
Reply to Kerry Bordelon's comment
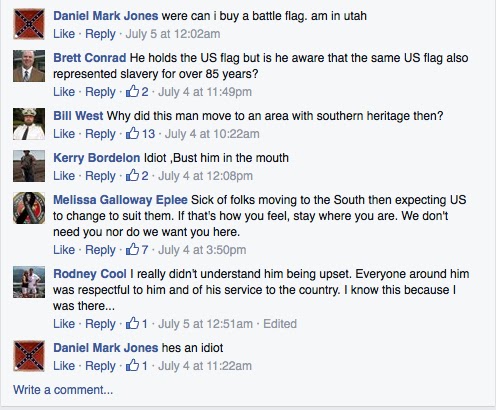(100, 176)
